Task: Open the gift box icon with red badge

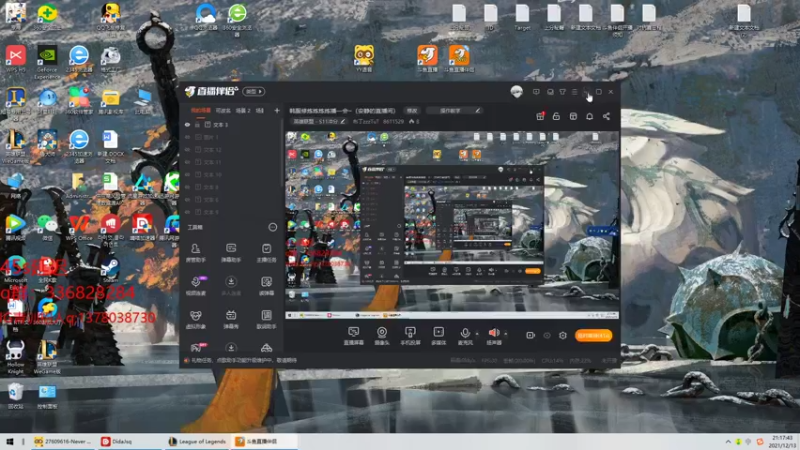Action: pyautogui.click(x=540, y=116)
